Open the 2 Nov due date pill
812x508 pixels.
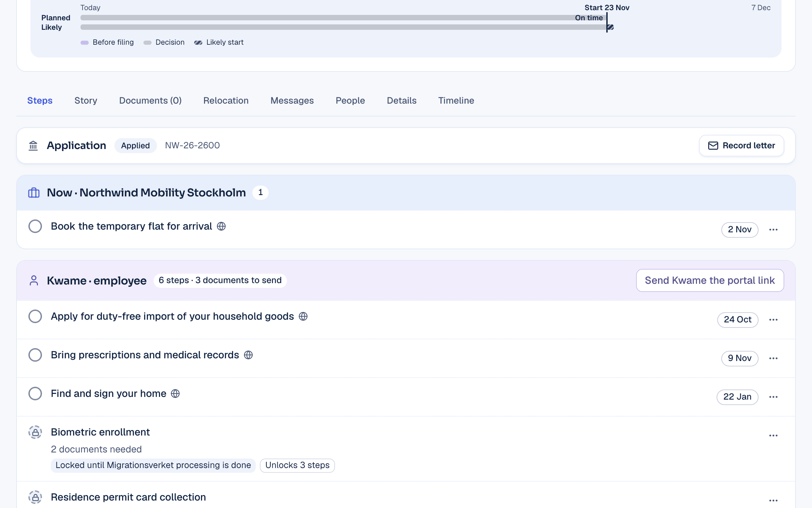740,230
